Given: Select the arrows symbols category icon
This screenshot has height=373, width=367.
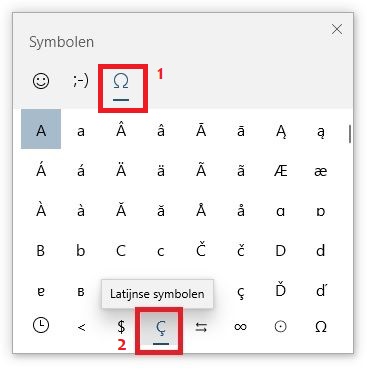Looking at the screenshot, I should 201,328.
